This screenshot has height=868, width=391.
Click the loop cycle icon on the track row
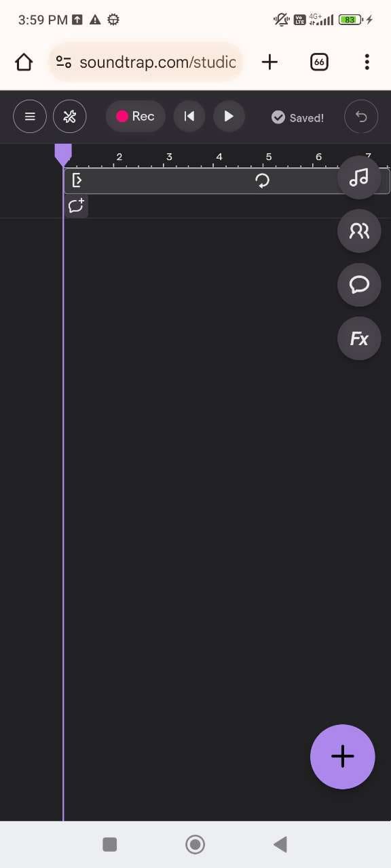262,180
